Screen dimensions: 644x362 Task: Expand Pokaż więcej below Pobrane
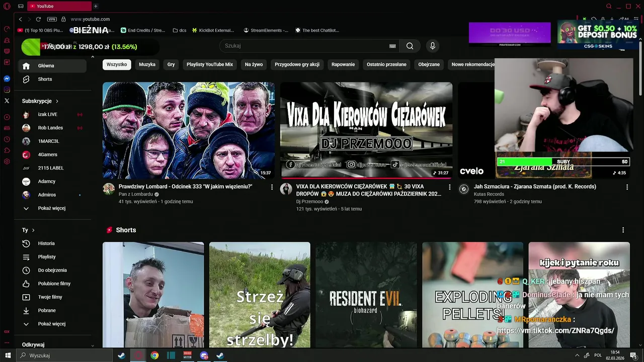click(53, 324)
